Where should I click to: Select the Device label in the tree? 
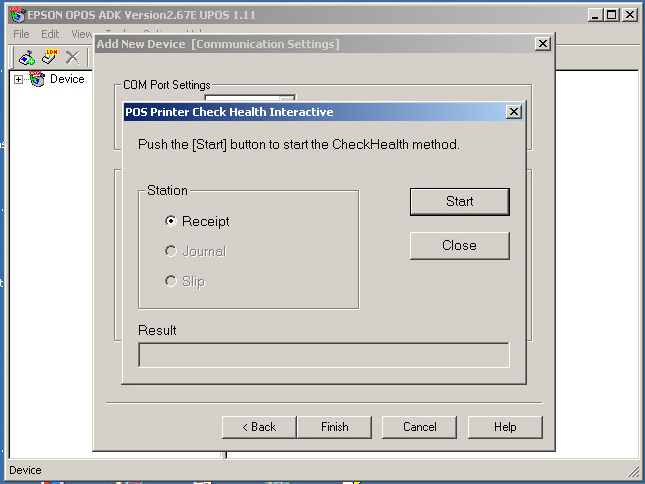coord(67,79)
